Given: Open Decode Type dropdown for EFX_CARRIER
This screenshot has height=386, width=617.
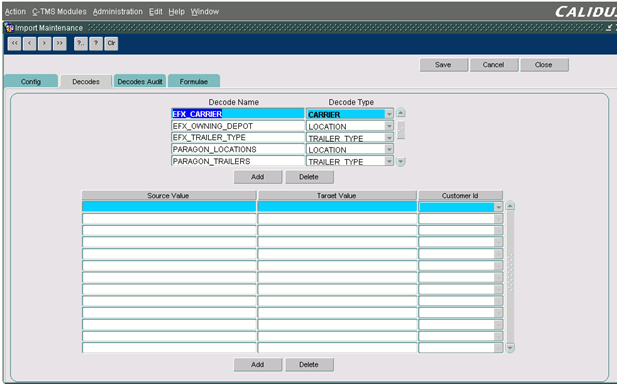Looking at the screenshot, I should (389, 114).
